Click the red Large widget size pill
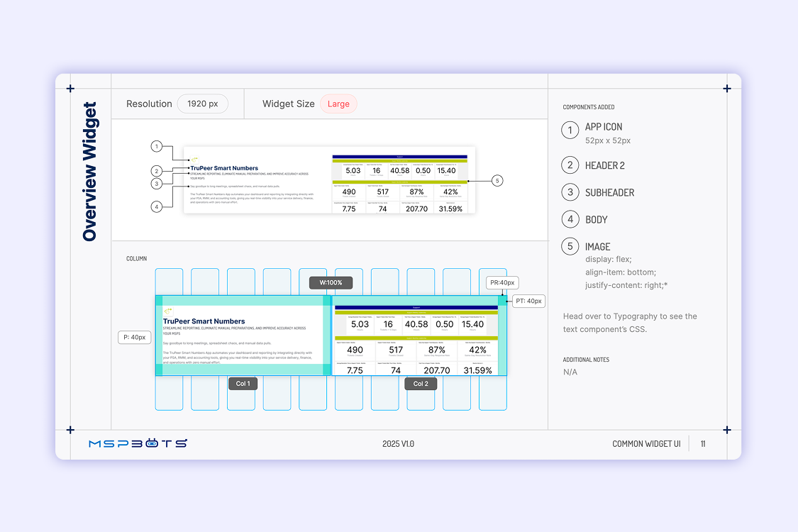Screen dimensions: 798x532 [x=338, y=104]
